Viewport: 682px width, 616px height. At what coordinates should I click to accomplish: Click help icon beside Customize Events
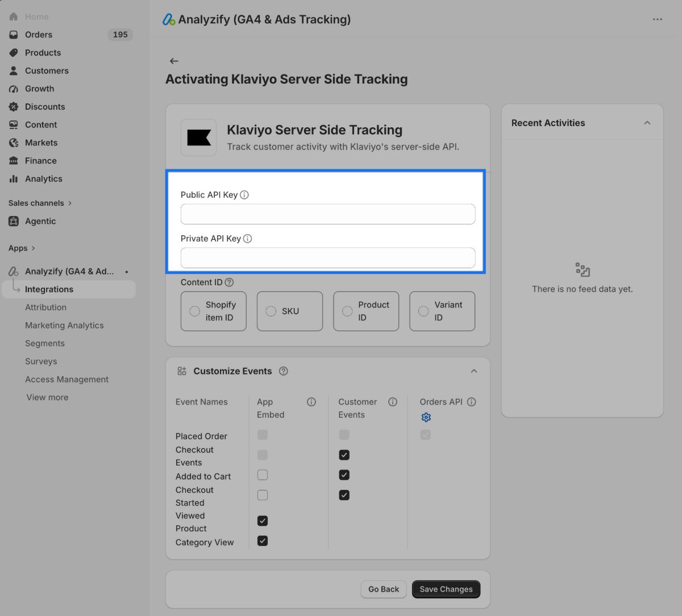(x=284, y=371)
